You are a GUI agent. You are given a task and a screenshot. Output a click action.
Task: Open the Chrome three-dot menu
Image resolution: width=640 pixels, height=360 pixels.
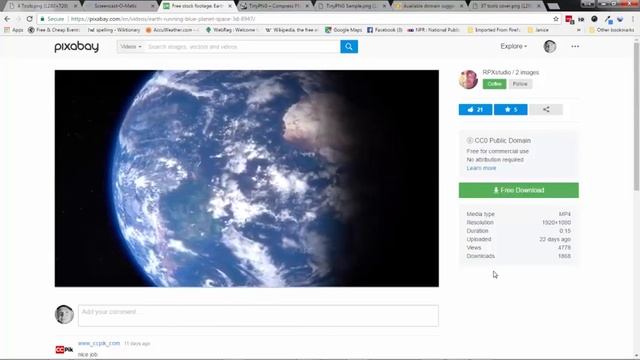pyautogui.click(x=633, y=19)
